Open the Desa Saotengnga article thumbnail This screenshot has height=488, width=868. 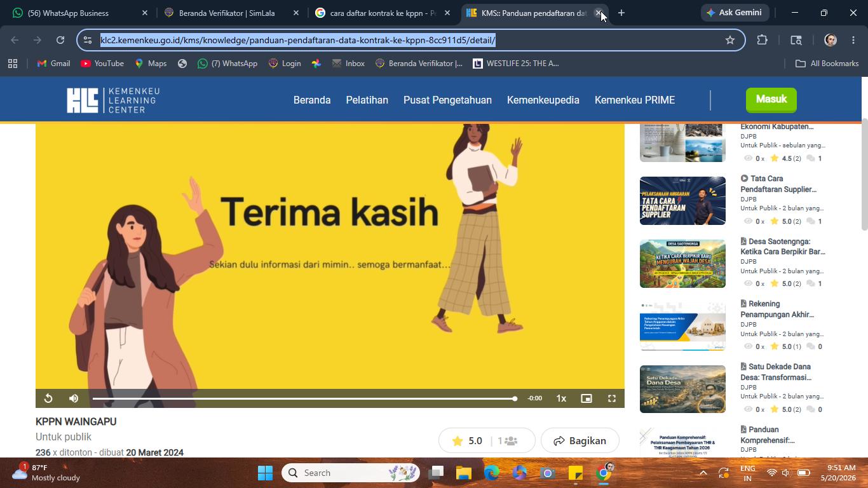pos(682,264)
